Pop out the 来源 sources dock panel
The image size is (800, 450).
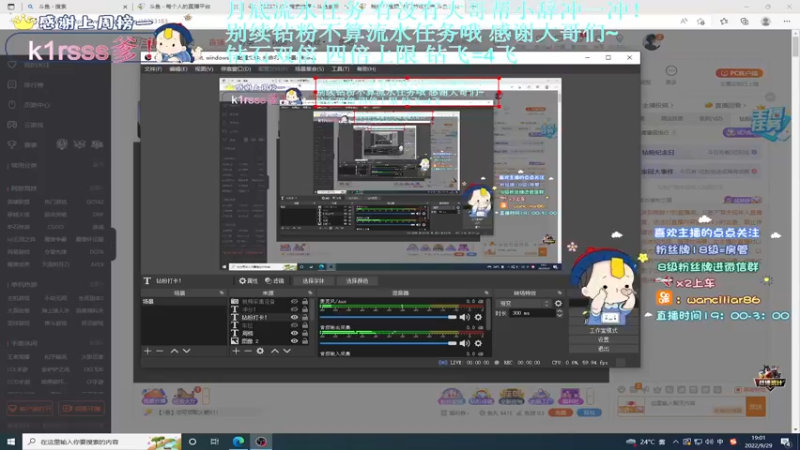[310, 293]
